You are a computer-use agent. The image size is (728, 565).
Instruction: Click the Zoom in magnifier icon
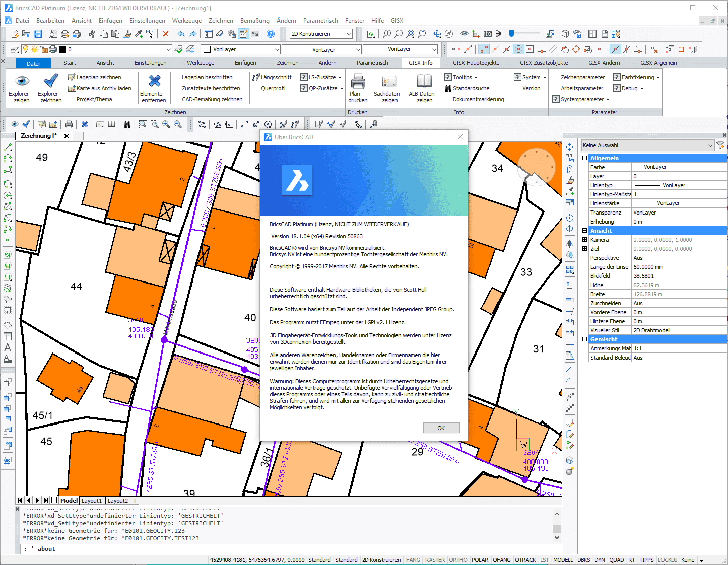point(387,34)
